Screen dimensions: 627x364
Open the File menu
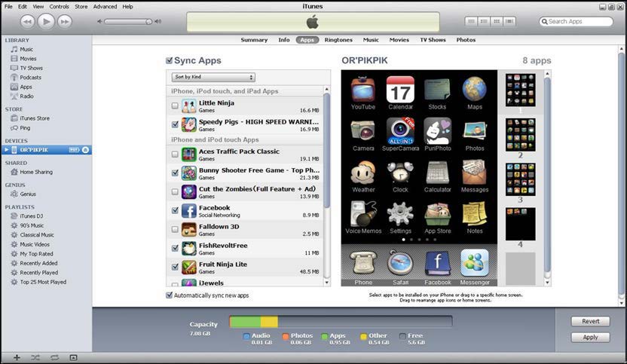8,6
